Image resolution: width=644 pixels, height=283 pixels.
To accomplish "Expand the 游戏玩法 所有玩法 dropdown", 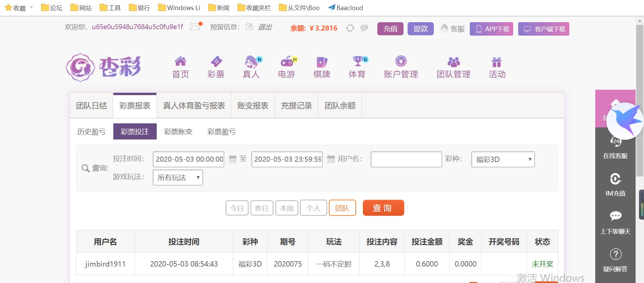I will pyautogui.click(x=178, y=177).
